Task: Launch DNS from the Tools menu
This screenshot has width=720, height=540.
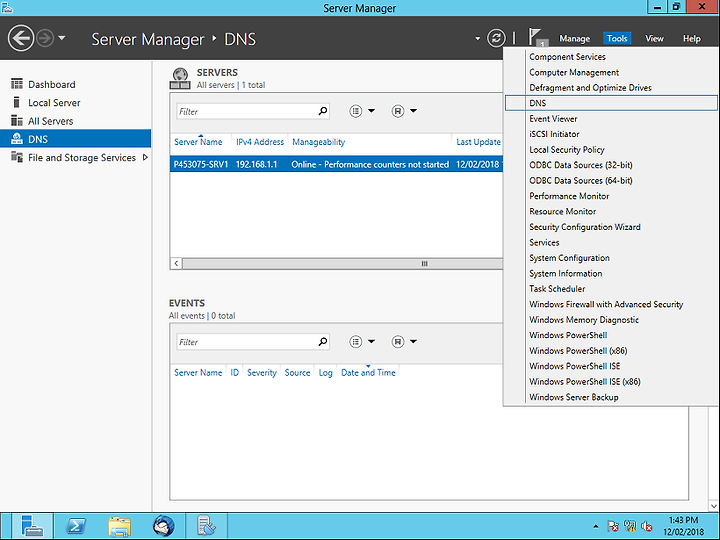Action: (x=611, y=103)
